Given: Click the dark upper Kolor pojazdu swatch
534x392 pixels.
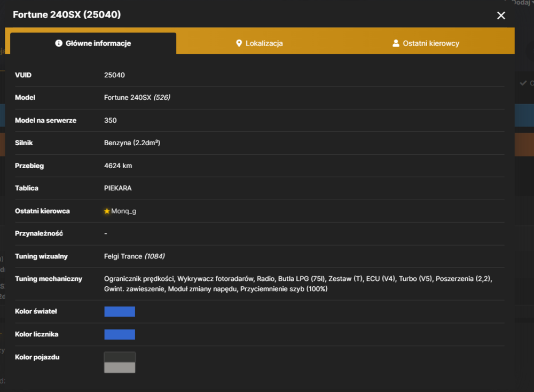Looking at the screenshot, I should [x=120, y=357].
